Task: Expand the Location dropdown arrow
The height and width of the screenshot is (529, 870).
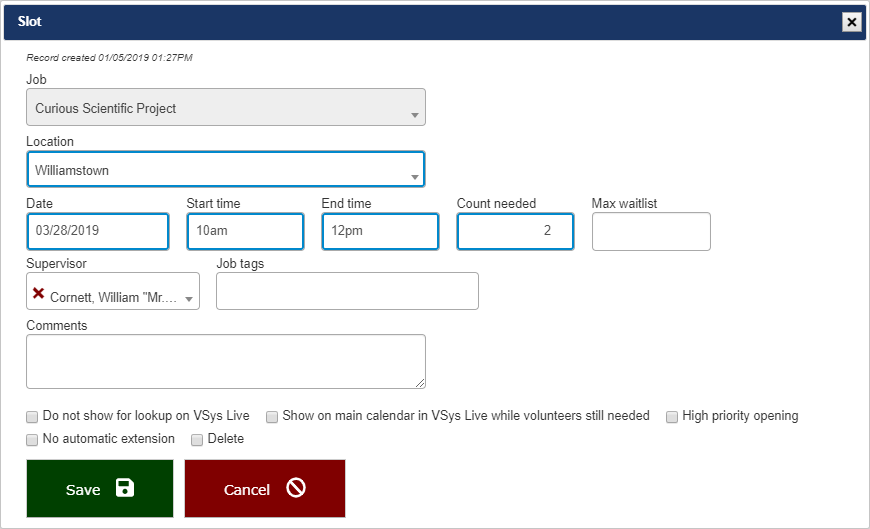Action: (x=414, y=177)
